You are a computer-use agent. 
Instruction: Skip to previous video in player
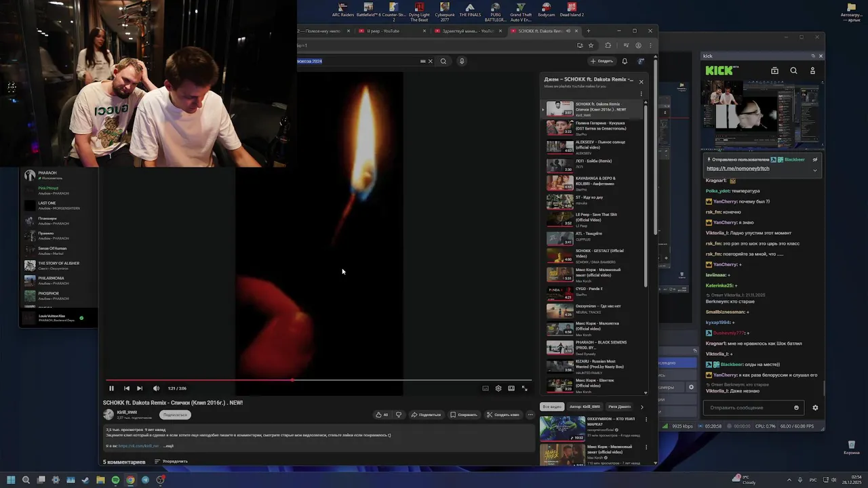(x=126, y=388)
